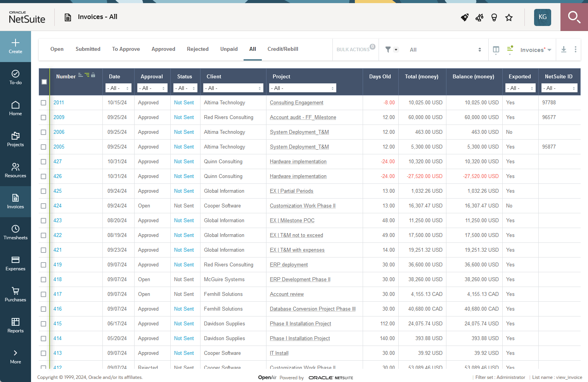Open the Status filter dropdown
Screen dimensions: 588x382
click(185, 88)
